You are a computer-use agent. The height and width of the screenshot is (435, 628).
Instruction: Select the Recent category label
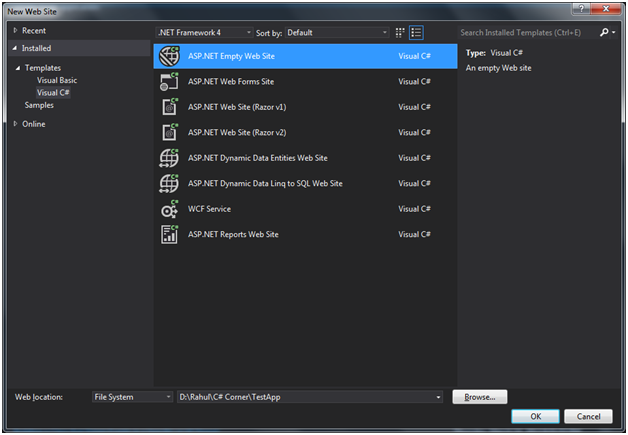point(34,30)
